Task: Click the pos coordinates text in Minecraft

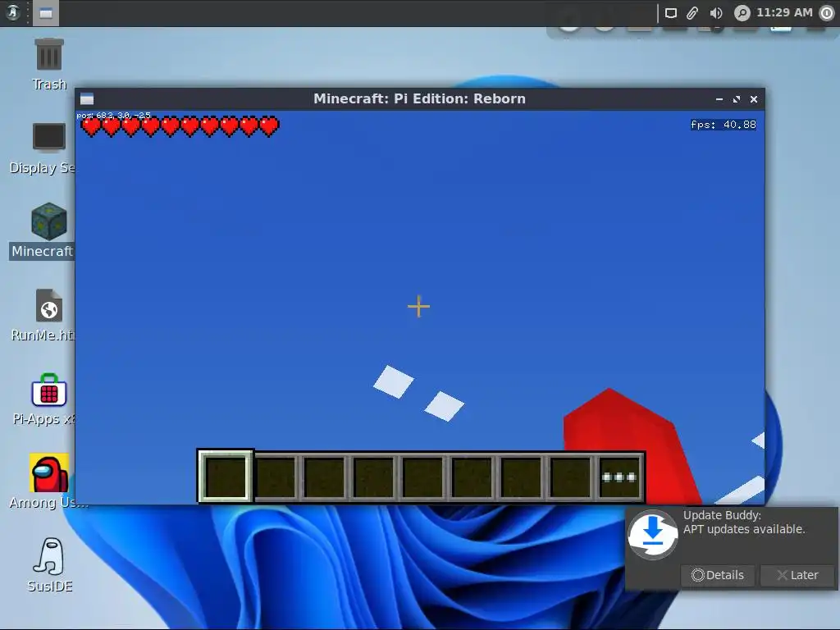Action: (113, 115)
